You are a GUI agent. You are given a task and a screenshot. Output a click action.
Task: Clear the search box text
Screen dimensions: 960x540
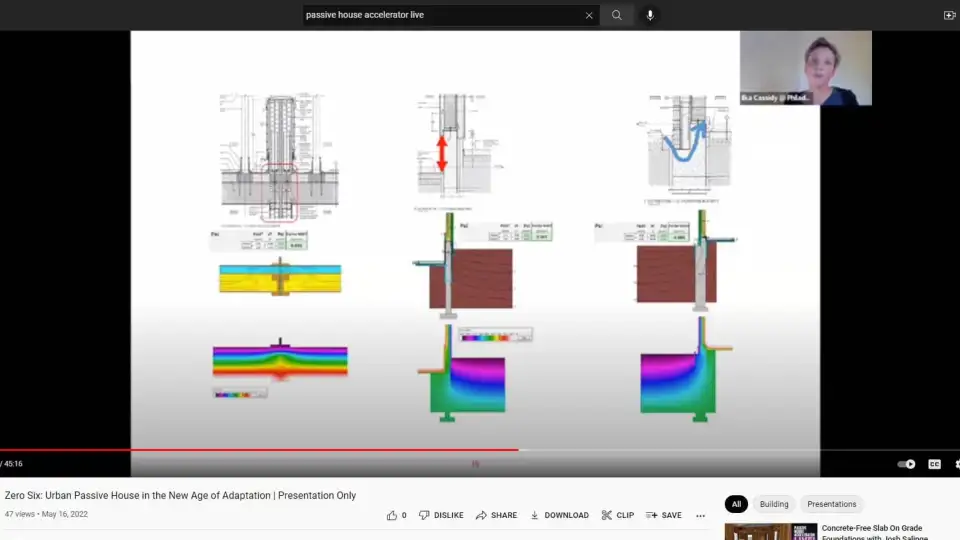[589, 15]
